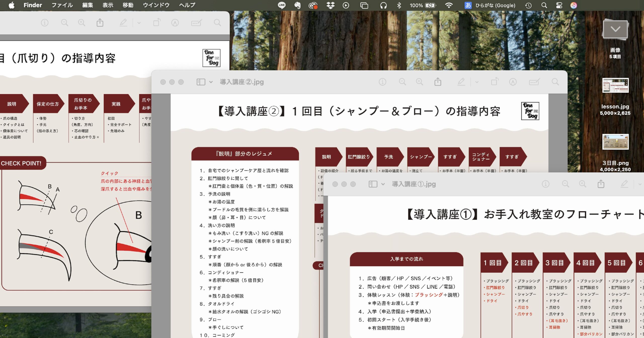Open Bluetooth status menu
Image resolution: width=644 pixels, height=338 pixels.
click(x=399, y=5)
